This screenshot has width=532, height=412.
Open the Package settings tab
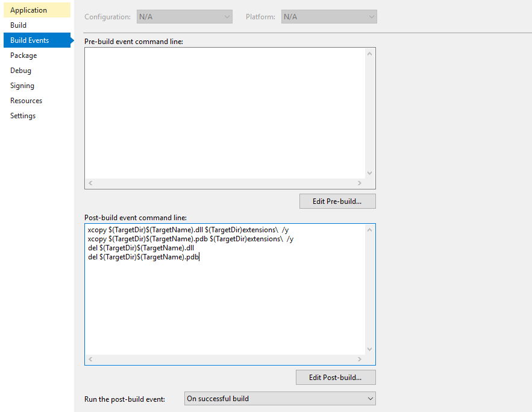point(23,55)
